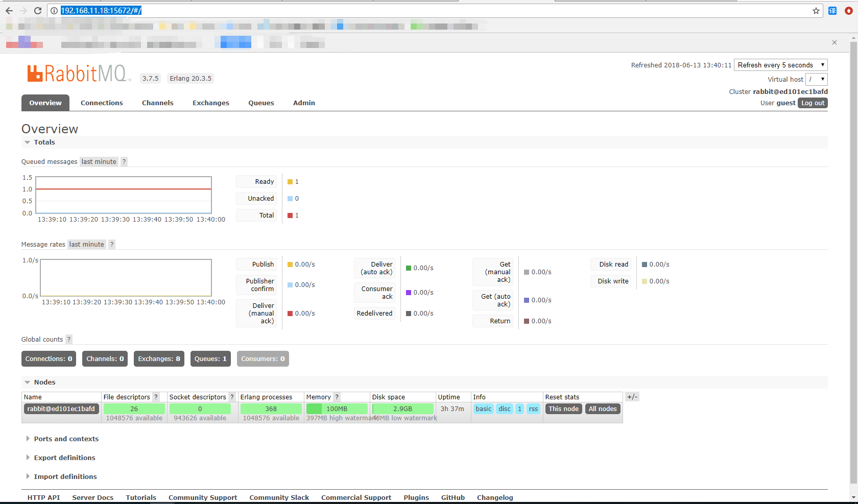Open help for File descriptors column
858x504 pixels.
156,397
